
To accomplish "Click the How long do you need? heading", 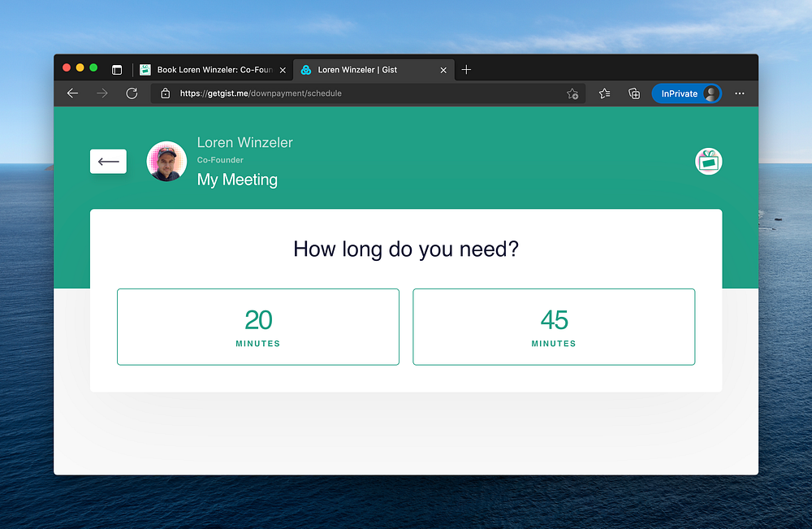I will (406, 249).
